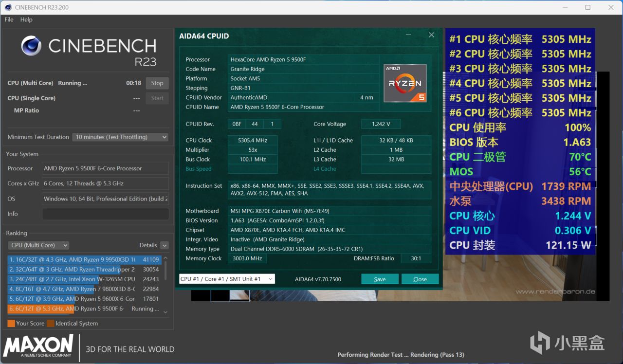Expand the ranking Details dropdown arrow

point(165,245)
